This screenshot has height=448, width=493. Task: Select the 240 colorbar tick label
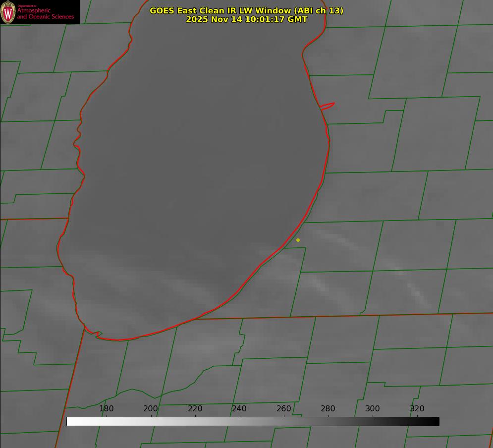(239, 409)
